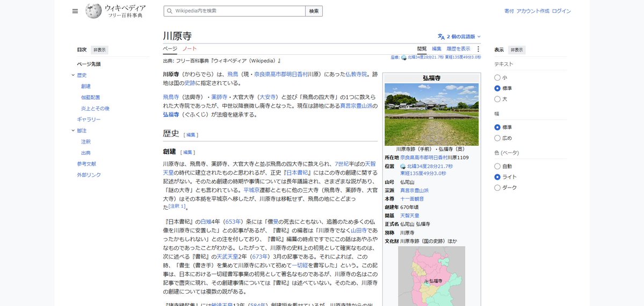The image size is (644, 306).
Task: Click the language translate icon
Action: [x=441, y=37]
